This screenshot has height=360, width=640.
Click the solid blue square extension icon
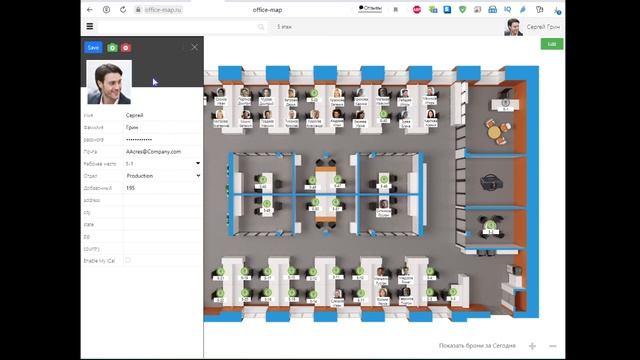pos(447,9)
